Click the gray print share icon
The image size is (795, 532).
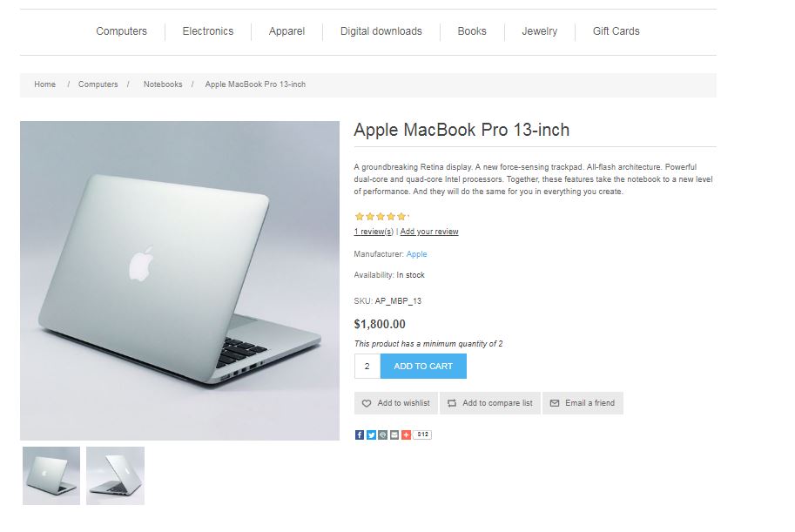click(x=383, y=434)
